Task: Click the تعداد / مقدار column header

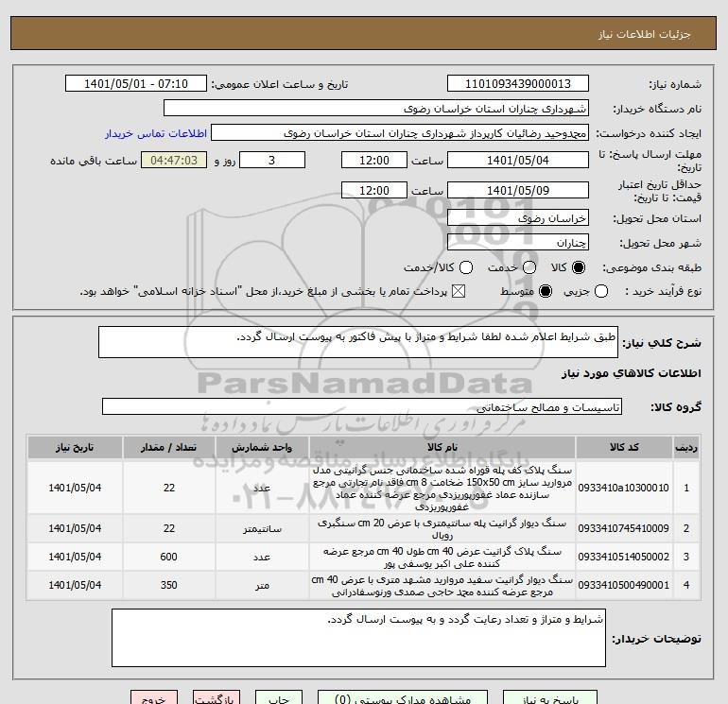Action: [x=168, y=447]
